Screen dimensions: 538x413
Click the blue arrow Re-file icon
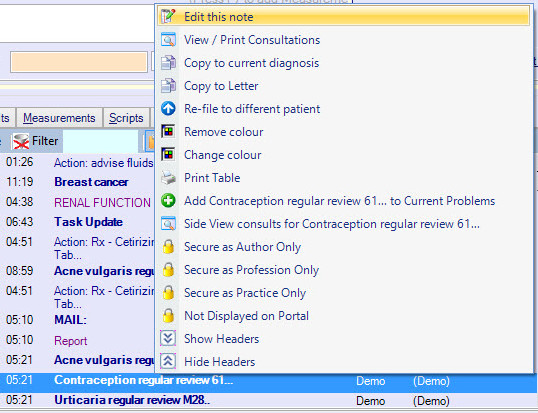point(168,109)
